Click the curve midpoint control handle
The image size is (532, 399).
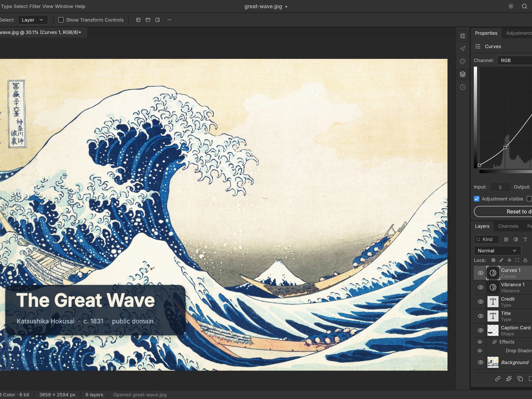click(x=505, y=147)
